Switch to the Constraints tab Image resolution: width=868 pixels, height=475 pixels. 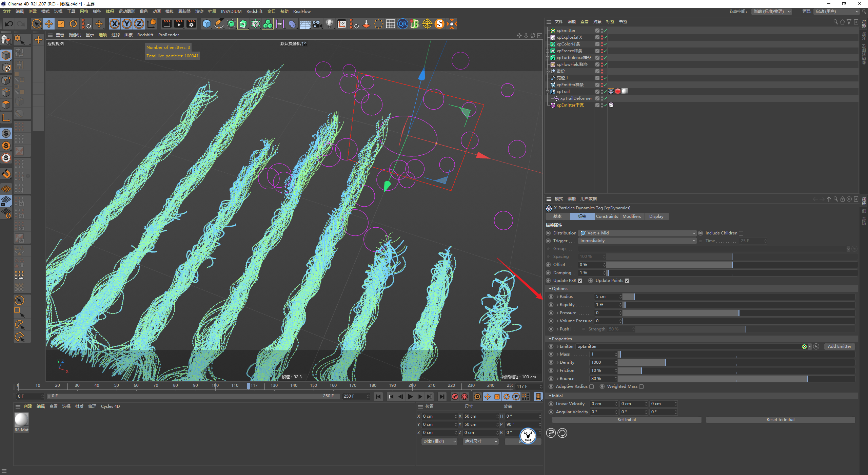point(607,216)
